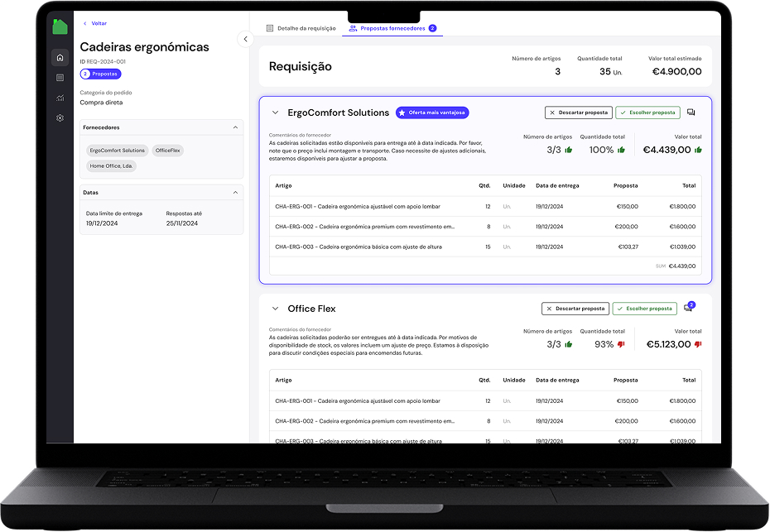Select the Home Office, Lda. supplier chip
Viewport: 770px width, 532px height.
pyautogui.click(x=112, y=165)
